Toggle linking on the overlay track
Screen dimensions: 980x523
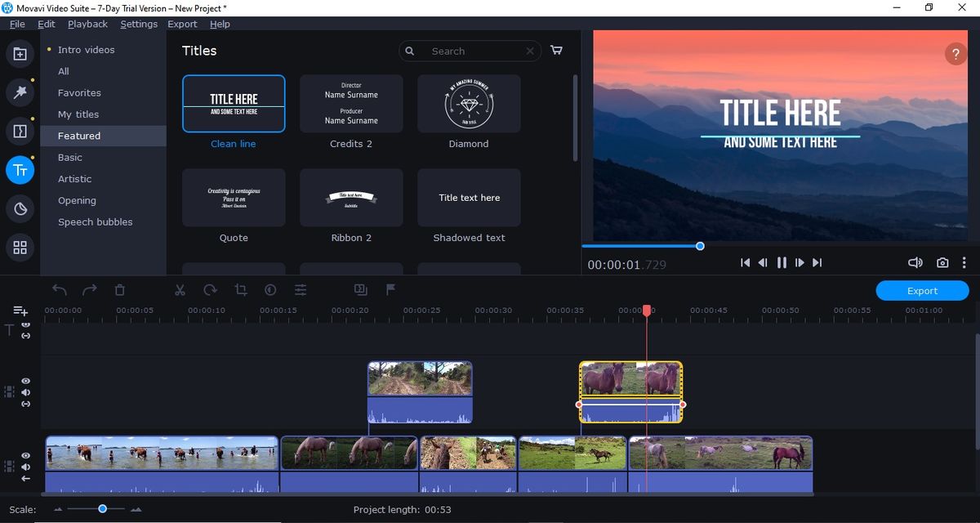(25, 403)
